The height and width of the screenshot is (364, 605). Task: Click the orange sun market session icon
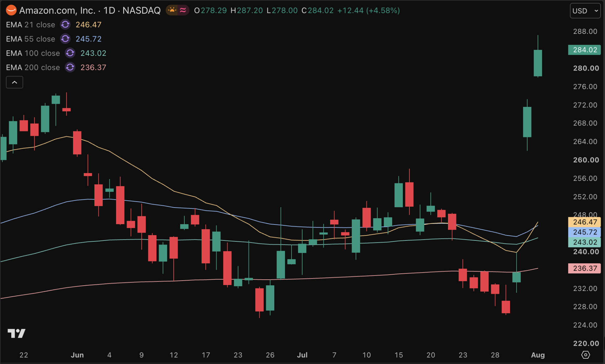172,10
